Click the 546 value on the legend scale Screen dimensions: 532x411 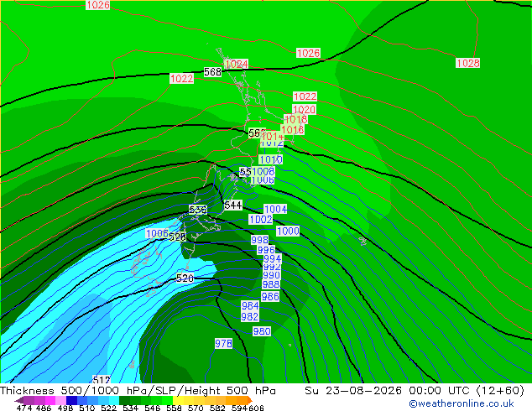[153, 408]
